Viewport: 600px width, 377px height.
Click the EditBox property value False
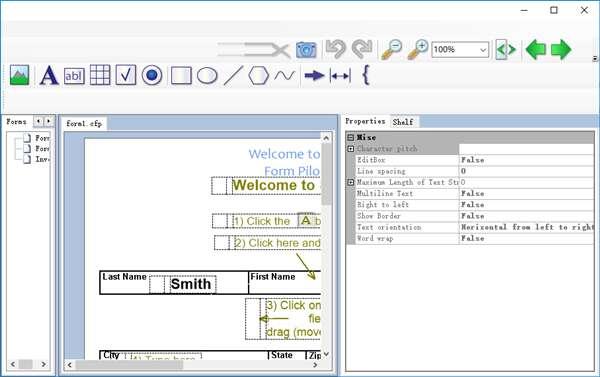tap(526, 160)
